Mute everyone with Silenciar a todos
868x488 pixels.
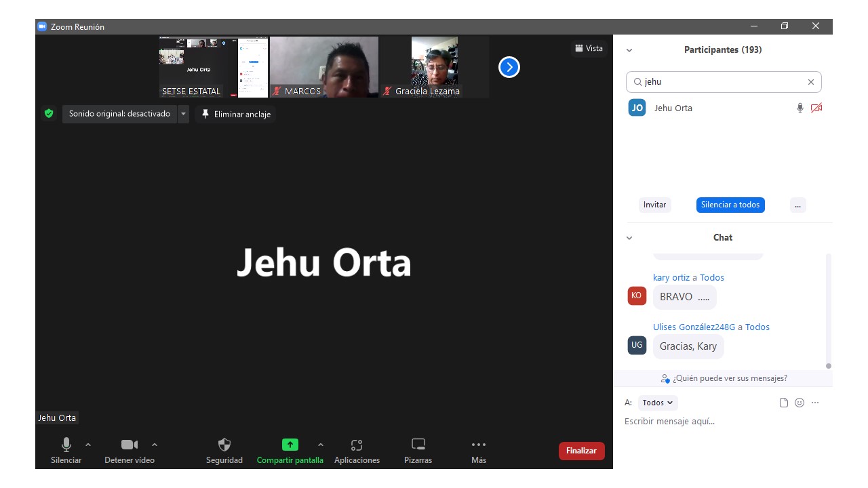point(730,205)
